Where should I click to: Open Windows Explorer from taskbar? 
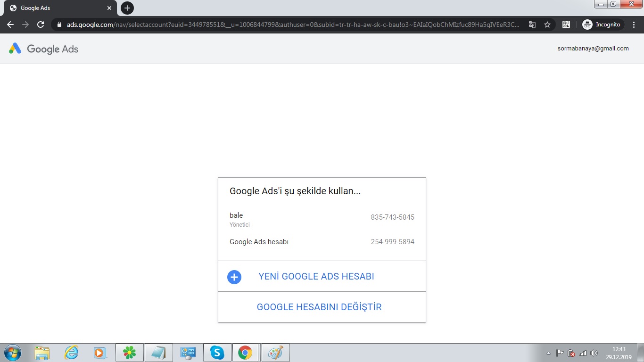click(x=42, y=353)
